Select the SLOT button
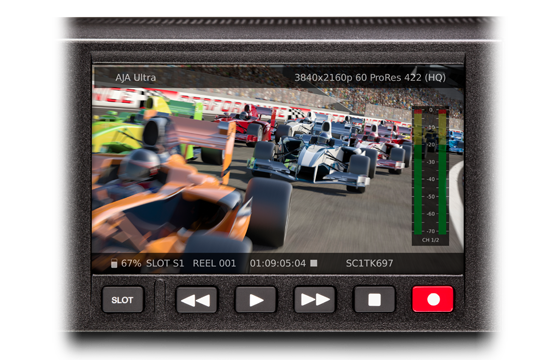This screenshot has height=360, width=545. (x=122, y=299)
